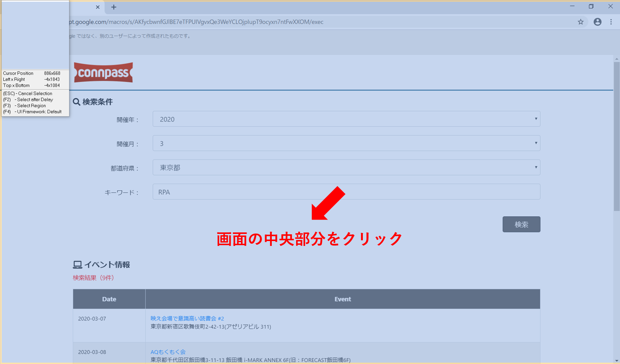Click the connpass logo
620x364 pixels.
103,72
